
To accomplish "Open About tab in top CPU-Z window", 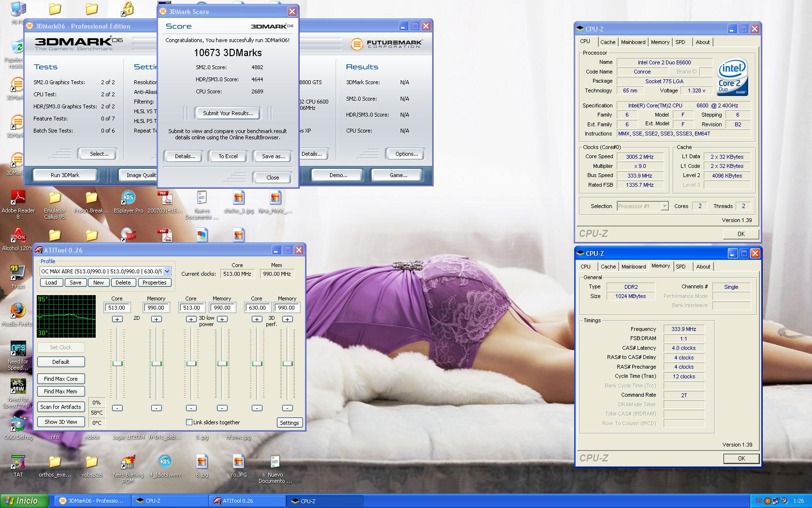I will (x=703, y=42).
